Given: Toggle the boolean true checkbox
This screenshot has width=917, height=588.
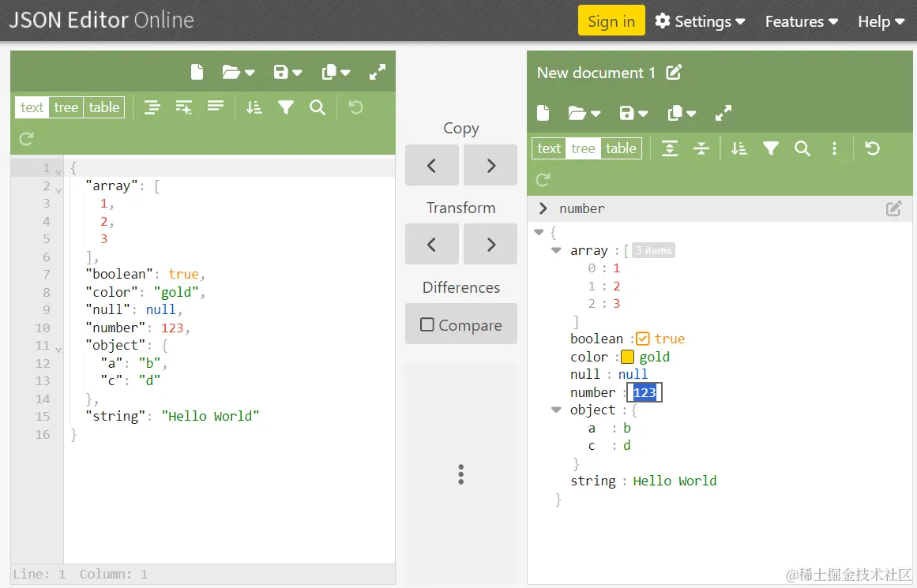Looking at the screenshot, I should pos(643,339).
